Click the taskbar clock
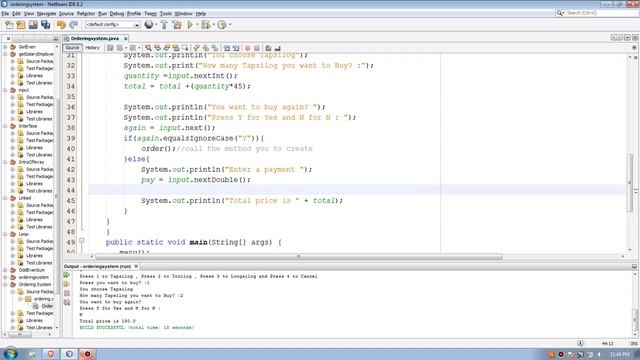This screenshot has height=360, width=640. 620,354
